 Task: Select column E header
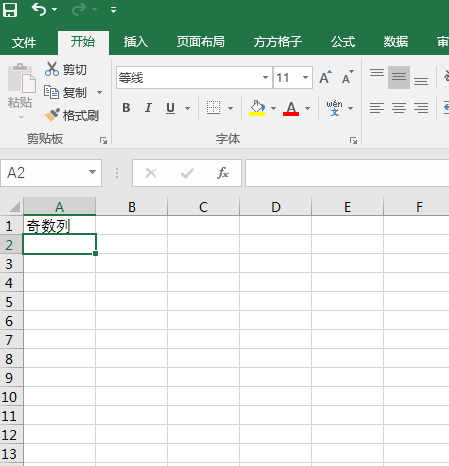pyautogui.click(x=348, y=207)
